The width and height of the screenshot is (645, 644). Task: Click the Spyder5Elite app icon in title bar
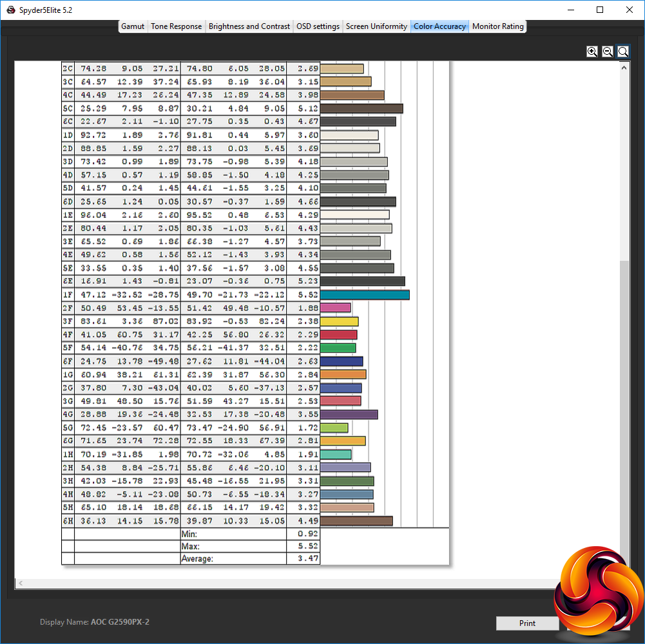11,10
